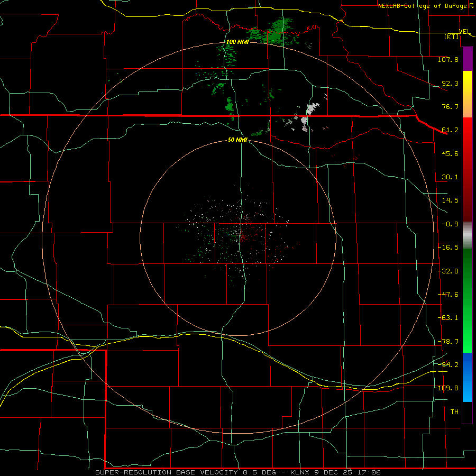Click the yellow-orange segment of velocity scale
The height and width of the screenshot is (476, 476).
(x=467, y=94)
